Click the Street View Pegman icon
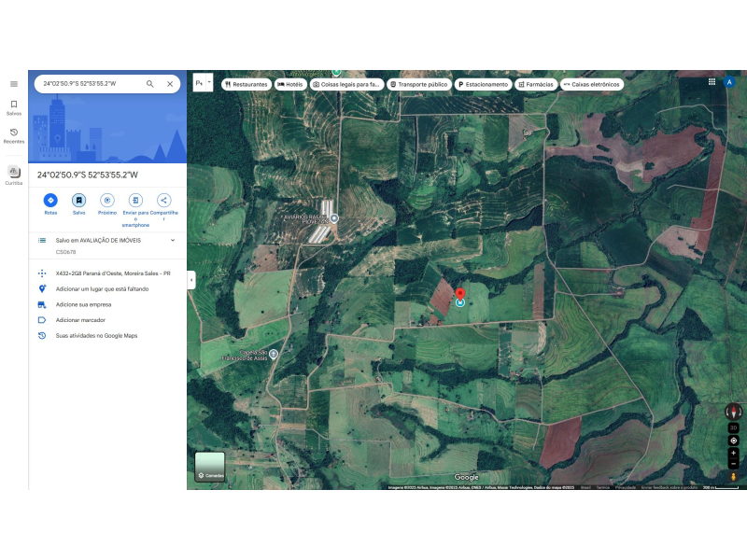The width and height of the screenshot is (747, 560). 734,477
